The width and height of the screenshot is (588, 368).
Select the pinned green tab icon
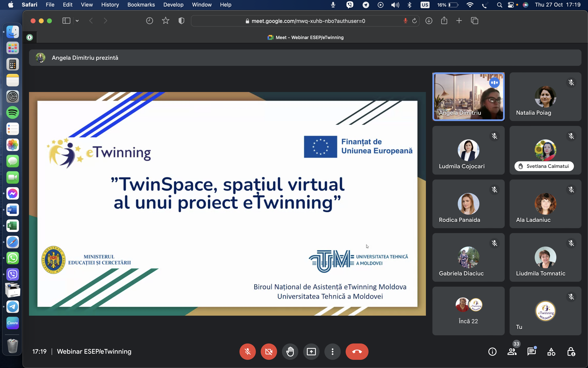(x=30, y=37)
